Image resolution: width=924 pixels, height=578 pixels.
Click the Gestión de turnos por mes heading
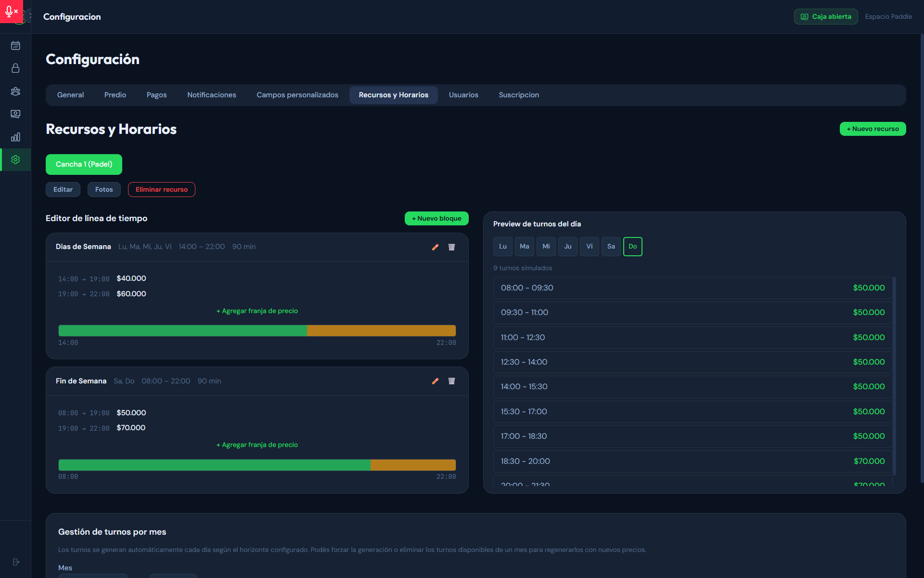[112, 532]
